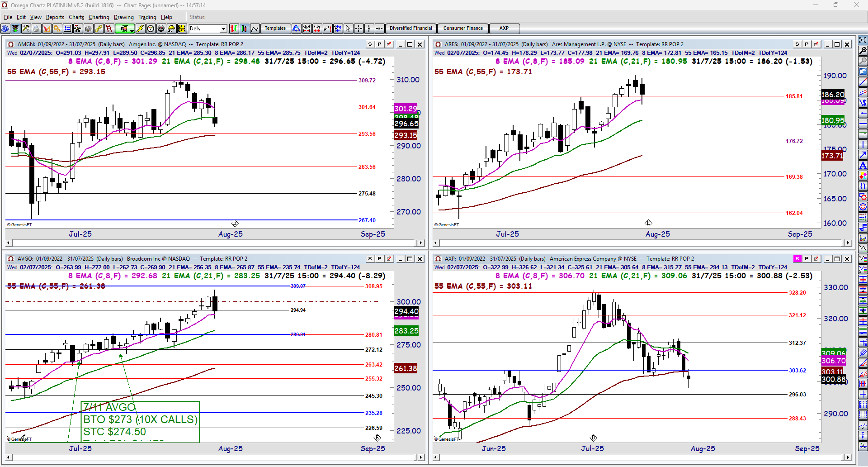Toggle the P button on ARES chart
Viewport: 868px width, 467px height.
(807, 44)
